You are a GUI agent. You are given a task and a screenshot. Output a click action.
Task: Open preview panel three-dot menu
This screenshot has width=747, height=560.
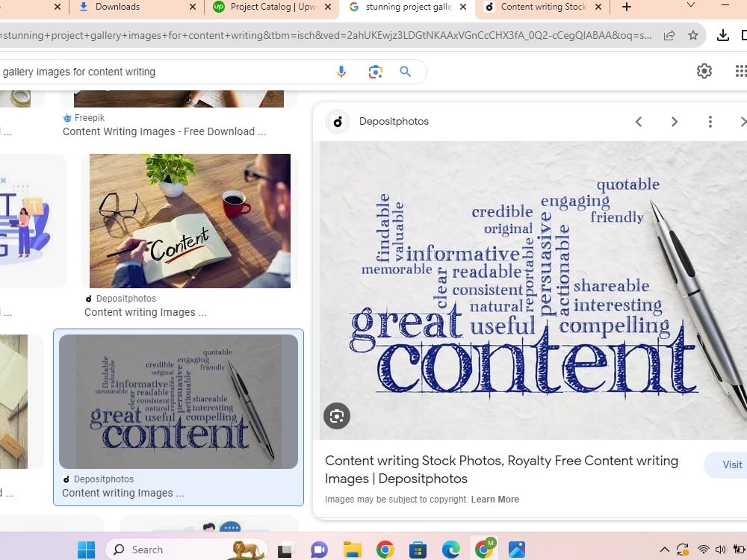click(x=710, y=122)
